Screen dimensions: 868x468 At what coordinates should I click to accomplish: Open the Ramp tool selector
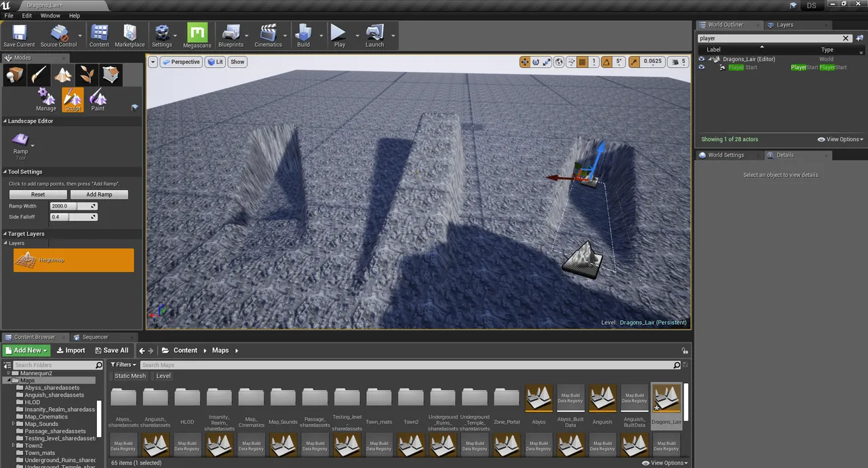(21, 144)
